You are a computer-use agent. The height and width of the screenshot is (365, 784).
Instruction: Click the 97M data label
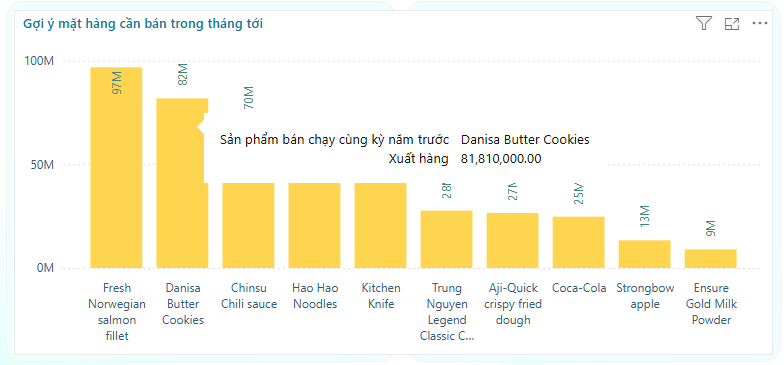point(116,83)
